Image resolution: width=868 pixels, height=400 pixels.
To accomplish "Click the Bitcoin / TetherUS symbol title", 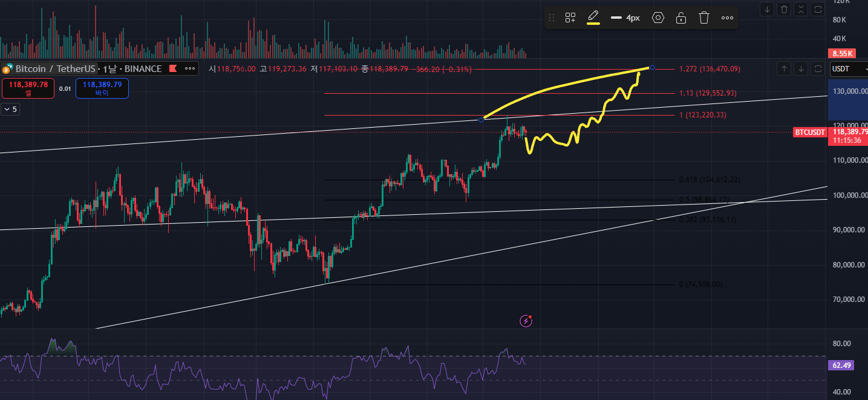I will [x=54, y=68].
